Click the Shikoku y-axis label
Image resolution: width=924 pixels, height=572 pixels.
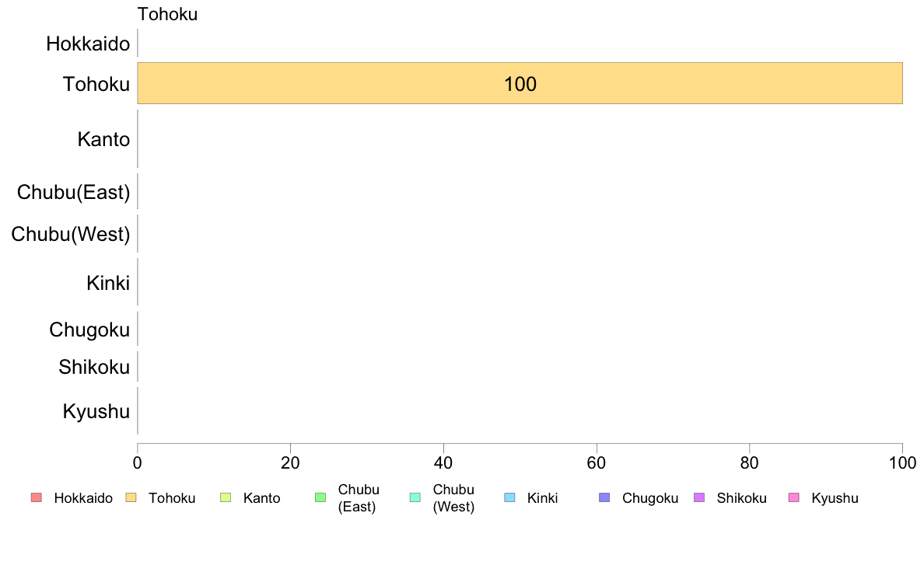point(94,367)
